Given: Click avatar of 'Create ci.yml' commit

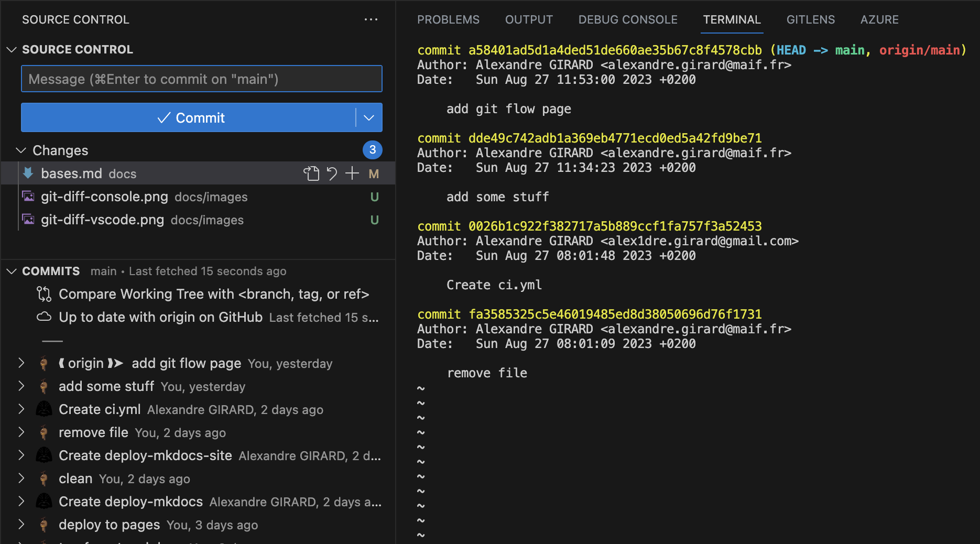Looking at the screenshot, I should [44, 409].
